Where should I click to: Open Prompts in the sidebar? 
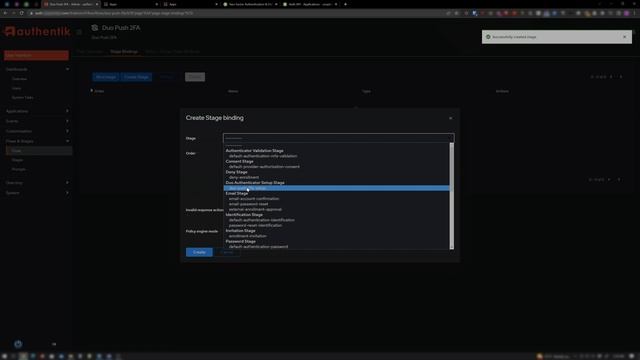19,169
